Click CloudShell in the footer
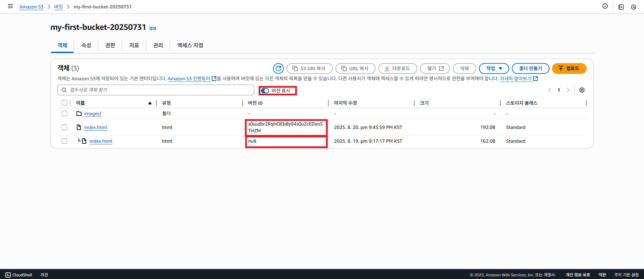This screenshot has height=279, width=644. click(19, 275)
